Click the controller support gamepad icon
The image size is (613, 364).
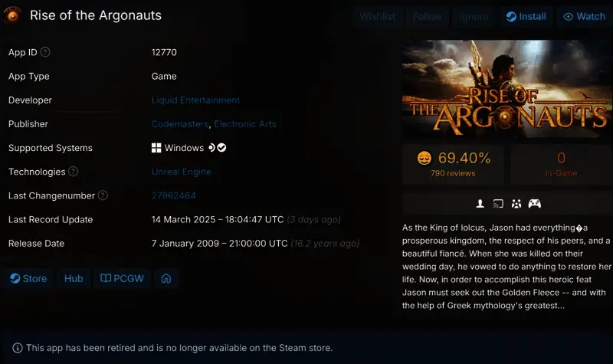click(534, 204)
